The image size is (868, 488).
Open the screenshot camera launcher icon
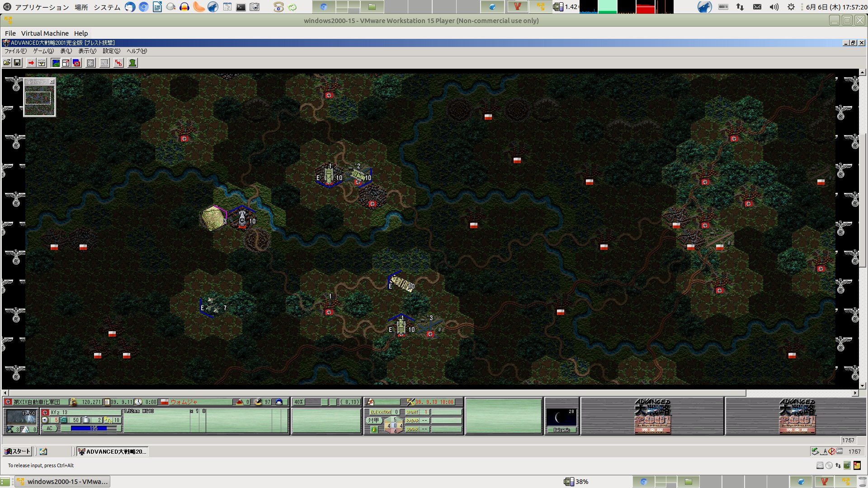tap(255, 7)
